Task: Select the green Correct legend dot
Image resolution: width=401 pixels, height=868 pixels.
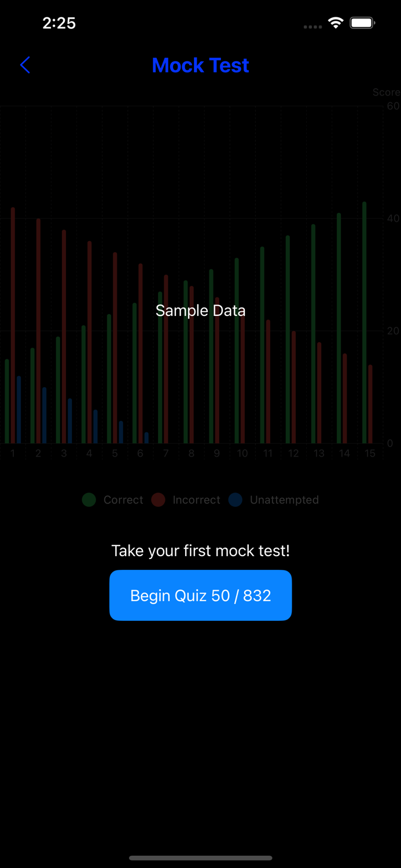Action: [x=89, y=500]
